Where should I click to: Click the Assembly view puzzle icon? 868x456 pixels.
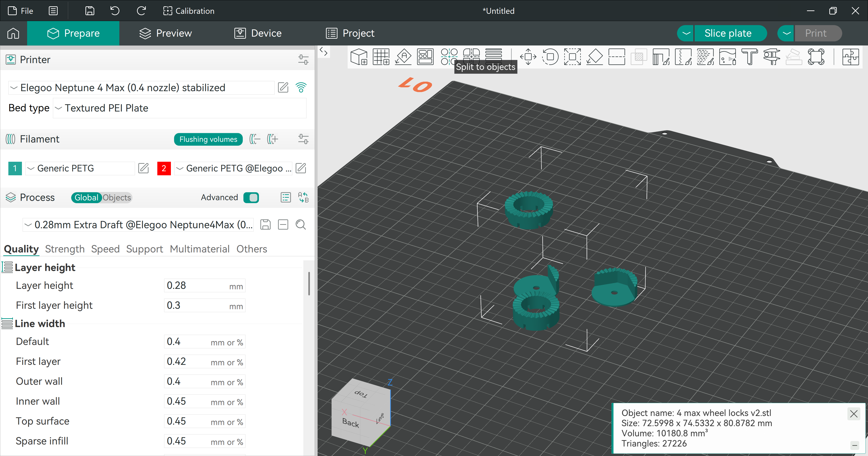click(850, 57)
